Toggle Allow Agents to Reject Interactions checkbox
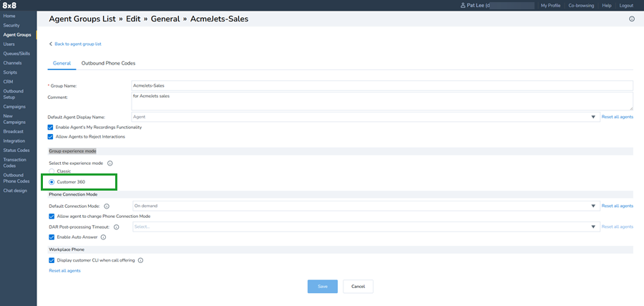The image size is (644, 306). click(x=51, y=136)
